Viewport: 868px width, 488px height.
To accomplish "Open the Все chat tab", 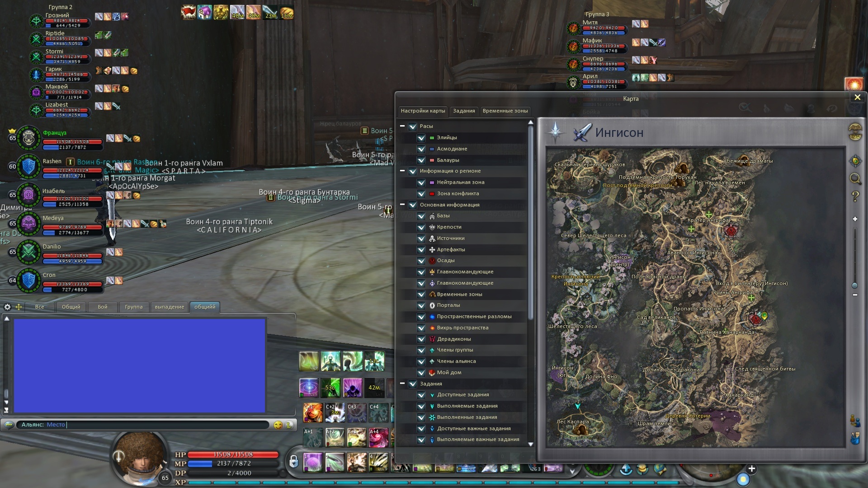I will (40, 307).
